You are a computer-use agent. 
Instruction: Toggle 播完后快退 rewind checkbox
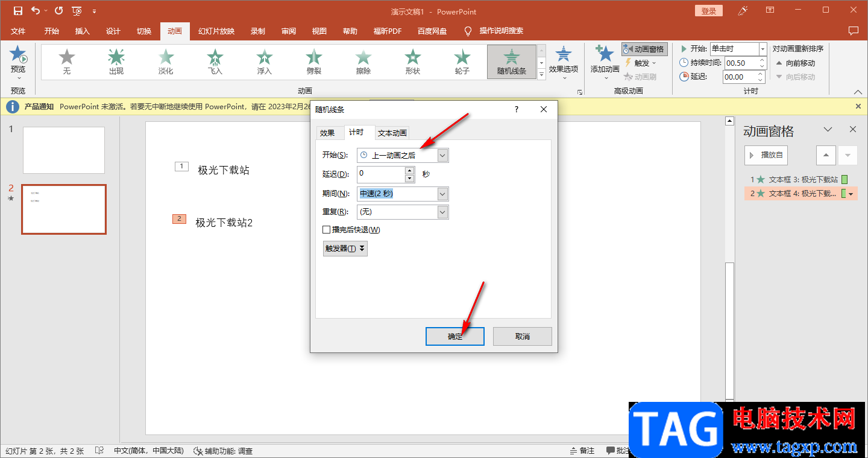327,230
